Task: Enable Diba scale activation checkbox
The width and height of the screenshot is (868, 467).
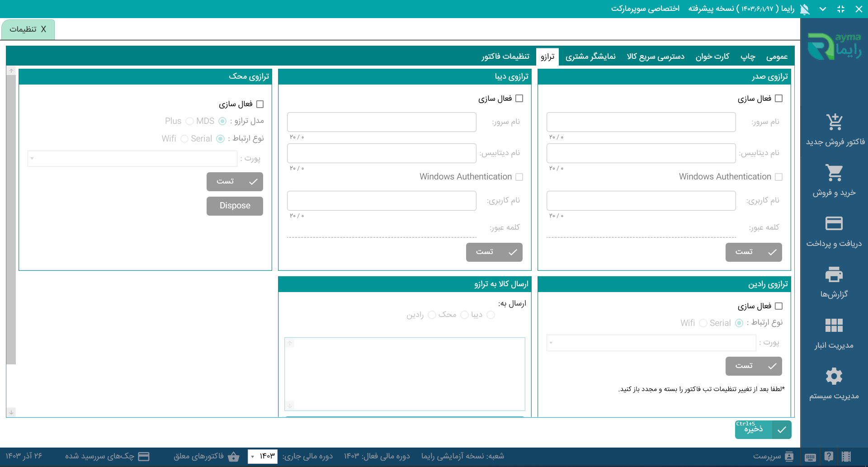Action: click(x=519, y=99)
